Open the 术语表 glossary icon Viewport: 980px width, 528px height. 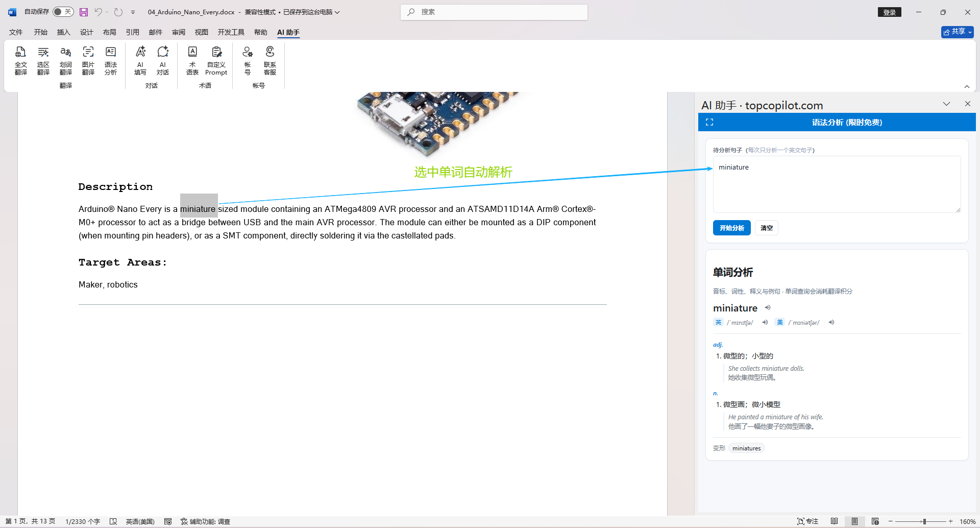click(x=192, y=60)
